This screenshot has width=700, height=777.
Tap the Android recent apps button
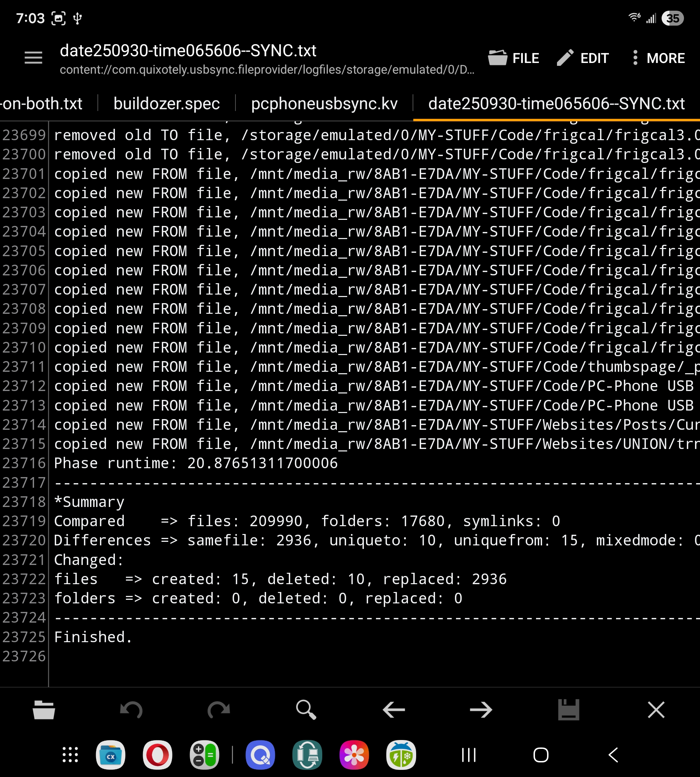pyautogui.click(x=468, y=755)
